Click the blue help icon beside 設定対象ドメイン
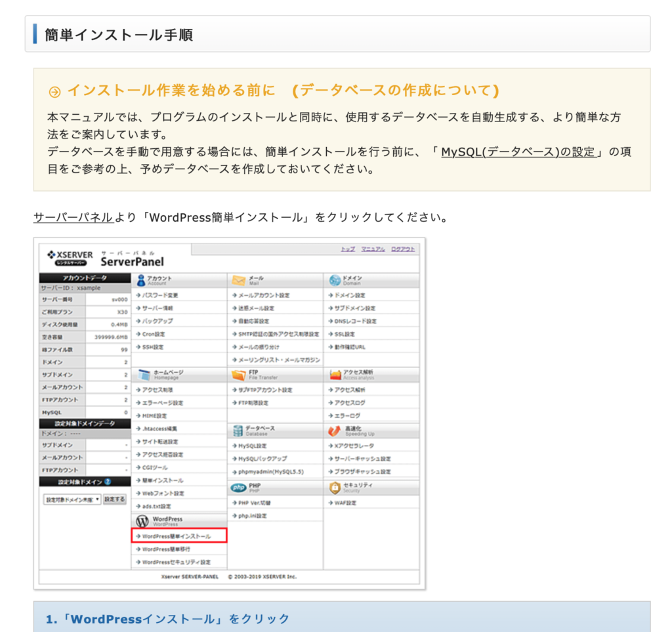Screen dimensions: 672x632 click(108, 482)
